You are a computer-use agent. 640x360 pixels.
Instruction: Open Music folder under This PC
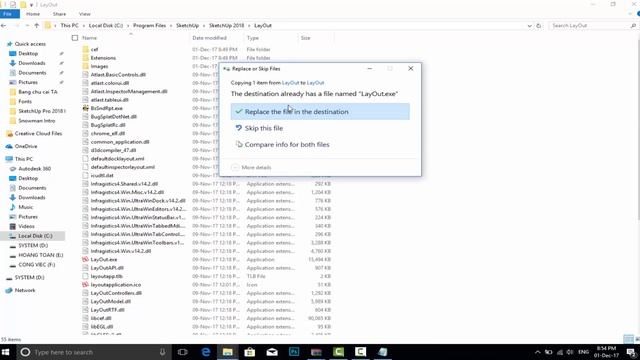pyautogui.click(x=26, y=207)
